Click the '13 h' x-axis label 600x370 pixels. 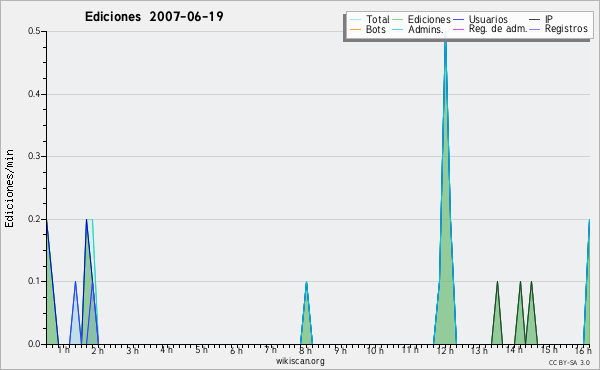(x=479, y=350)
